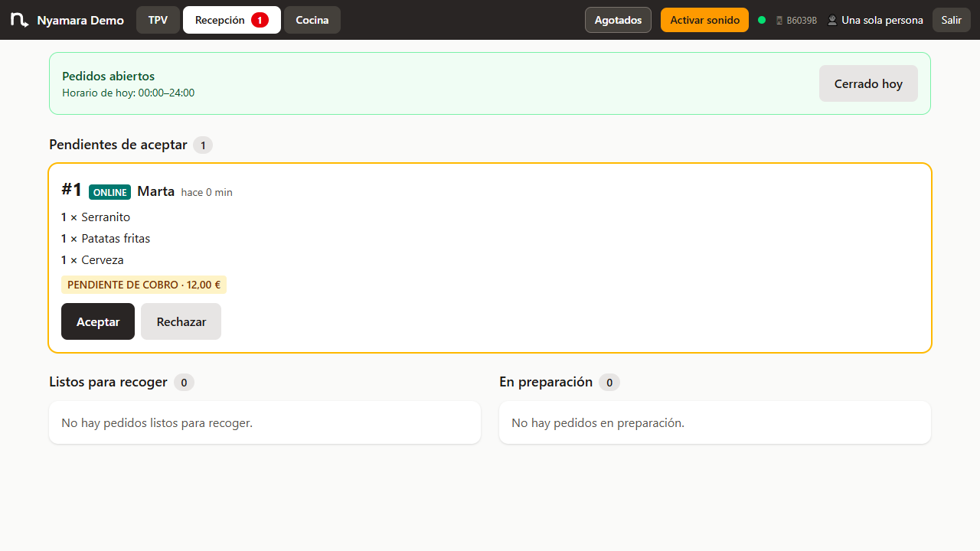Click the Nyamara logo icon
This screenshot has height=551, width=980.
point(20,20)
